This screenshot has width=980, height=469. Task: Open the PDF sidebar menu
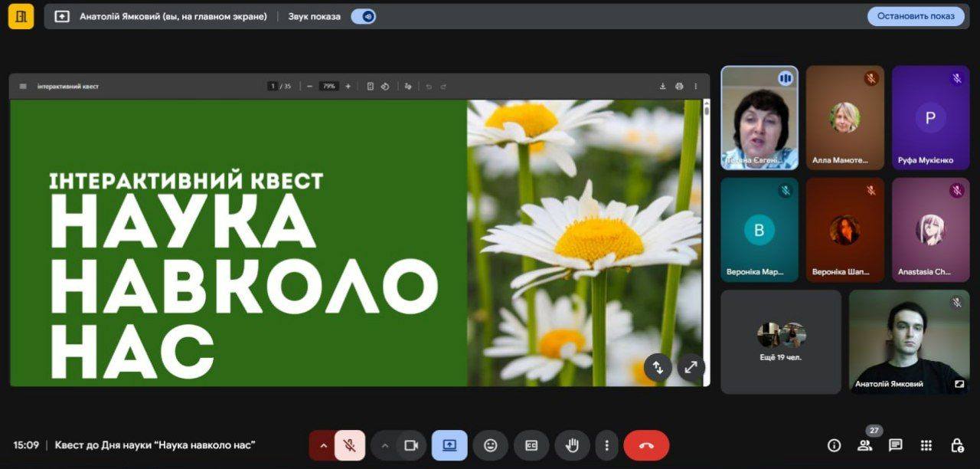[x=23, y=87]
